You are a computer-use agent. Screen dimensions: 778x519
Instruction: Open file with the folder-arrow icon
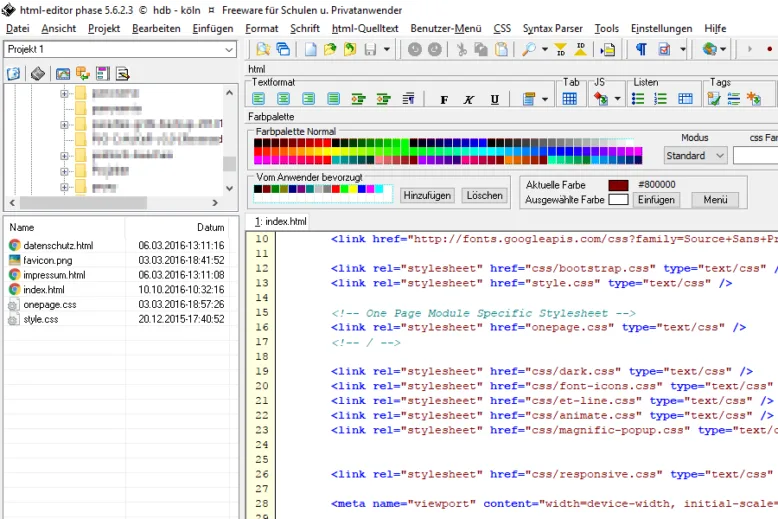330,49
